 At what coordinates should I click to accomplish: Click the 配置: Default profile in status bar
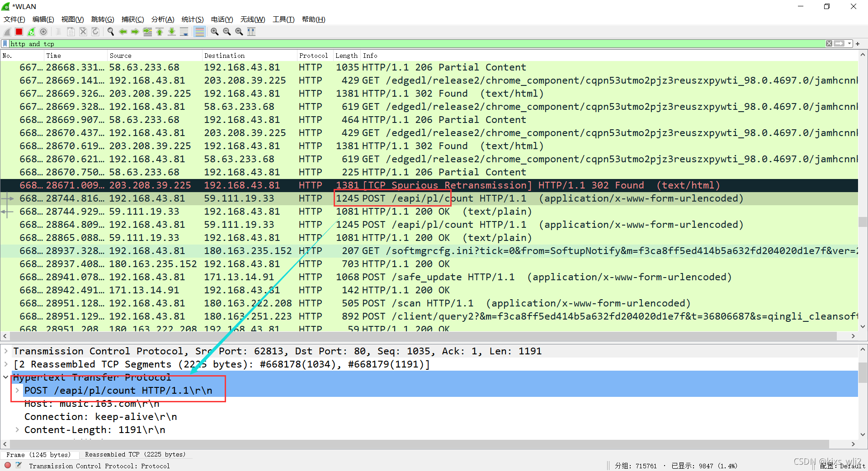coord(842,466)
